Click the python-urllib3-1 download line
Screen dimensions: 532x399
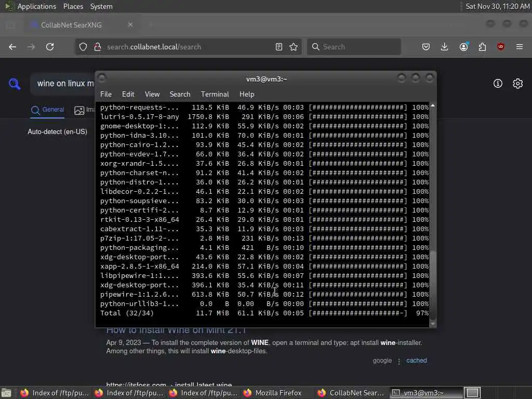pos(264,303)
